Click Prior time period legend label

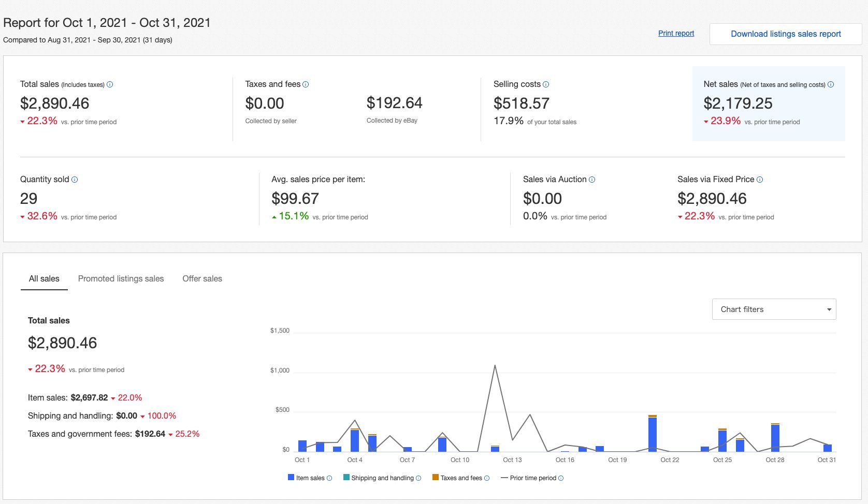pyautogui.click(x=533, y=478)
